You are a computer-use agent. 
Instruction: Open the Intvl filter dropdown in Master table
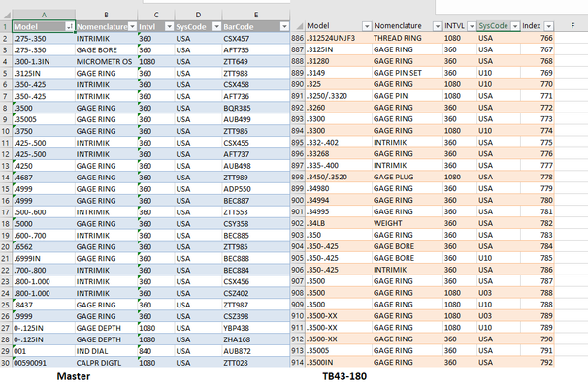[169, 26]
